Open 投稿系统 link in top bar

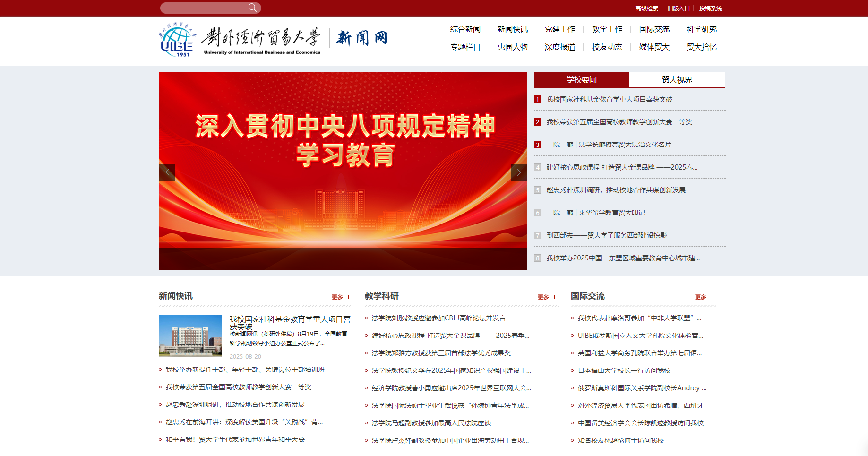click(710, 9)
